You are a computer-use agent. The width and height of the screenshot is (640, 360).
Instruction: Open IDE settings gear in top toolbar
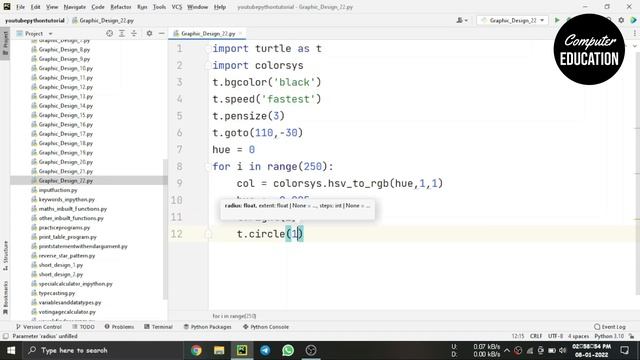pos(621,20)
